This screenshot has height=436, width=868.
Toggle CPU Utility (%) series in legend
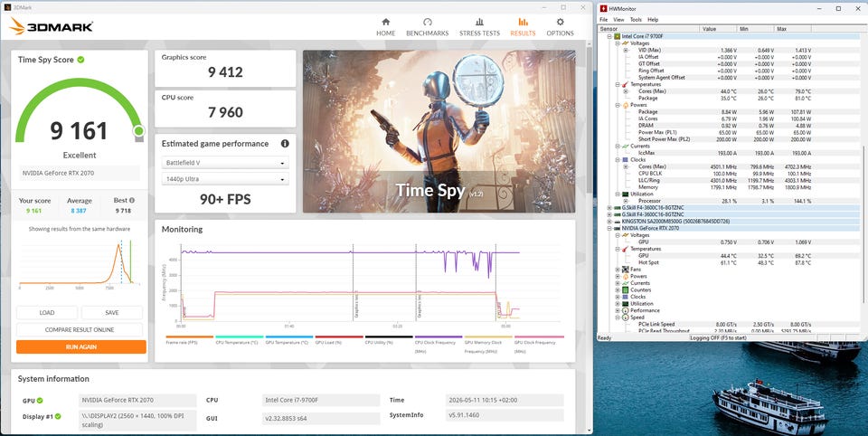[x=389, y=339]
